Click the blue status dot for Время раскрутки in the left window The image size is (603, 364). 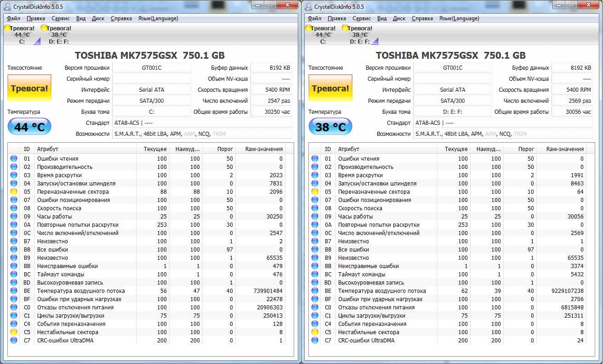point(14,175)
